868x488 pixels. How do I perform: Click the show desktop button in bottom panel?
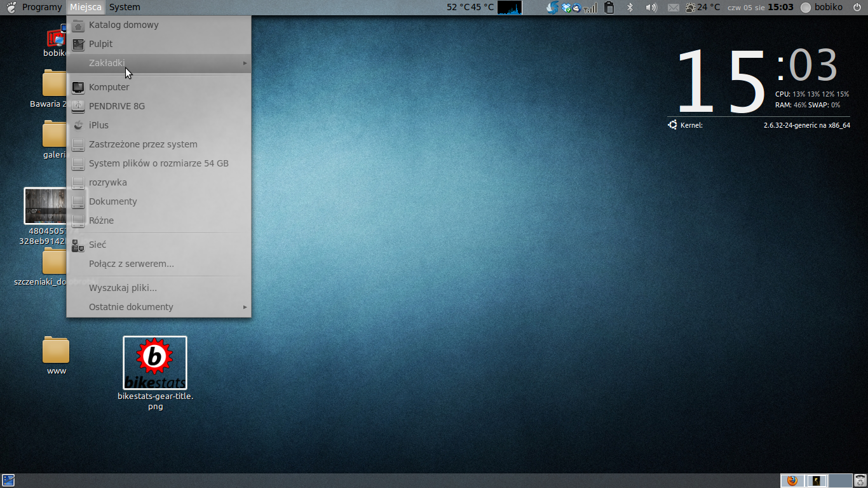[x=8, y=480]
